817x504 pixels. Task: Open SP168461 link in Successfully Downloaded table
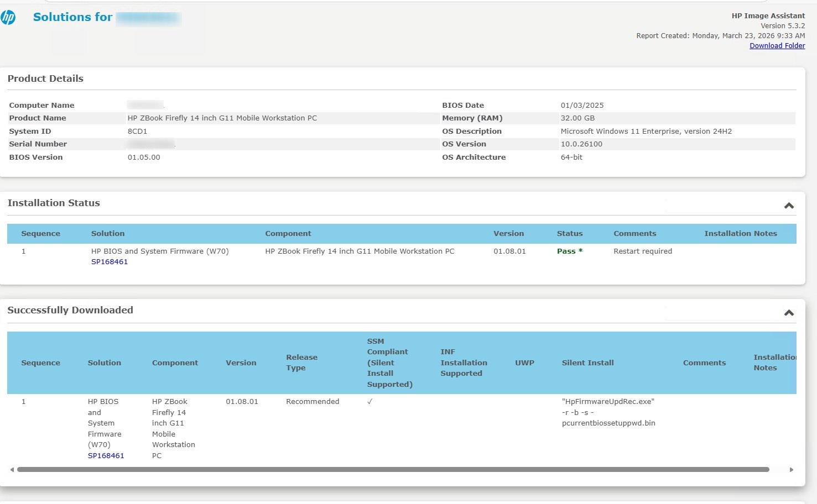tap(106, 455)
